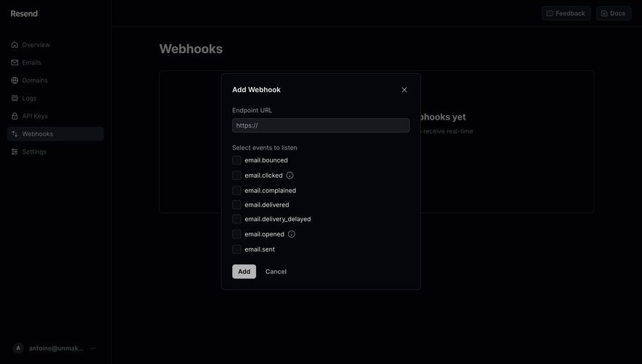Screen dimensions: 642x364
Task: Click the Domains globe icon
Action: 15,80
